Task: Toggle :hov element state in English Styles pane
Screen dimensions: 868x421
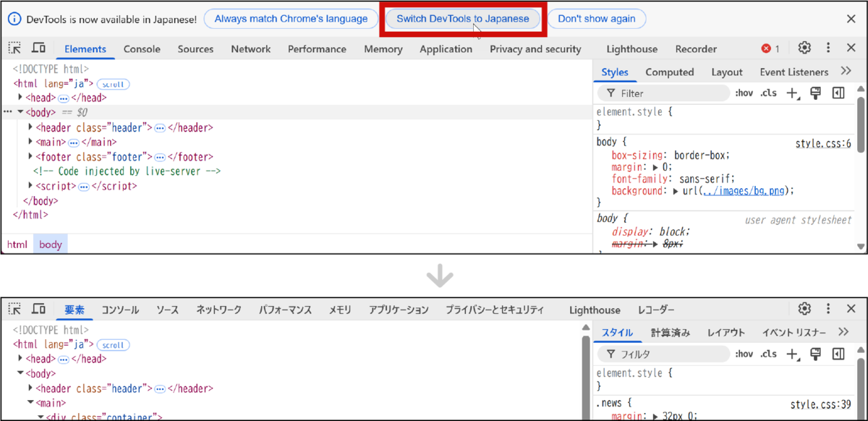Action: pyautogui.click(x=744, y=93)
